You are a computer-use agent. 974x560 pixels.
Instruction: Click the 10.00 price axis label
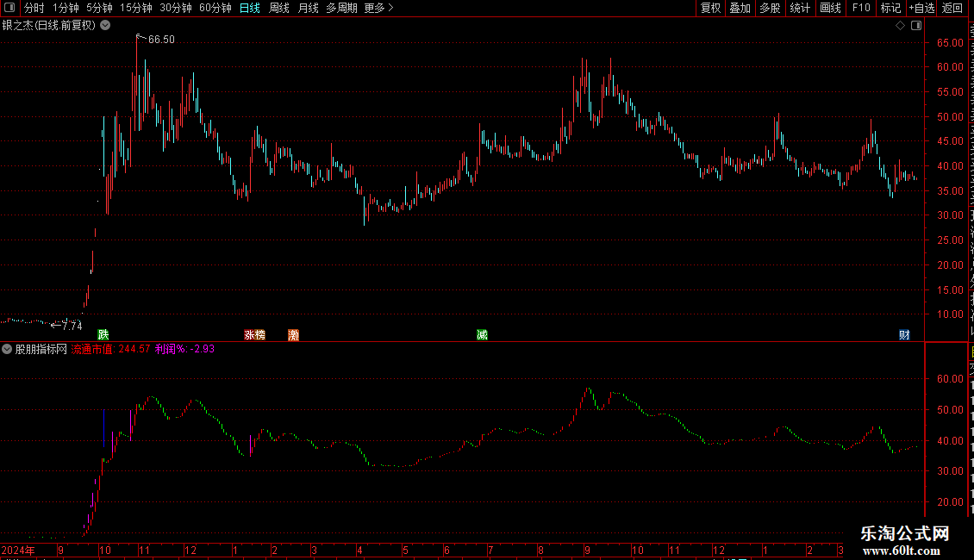click(x=950, y=314)
